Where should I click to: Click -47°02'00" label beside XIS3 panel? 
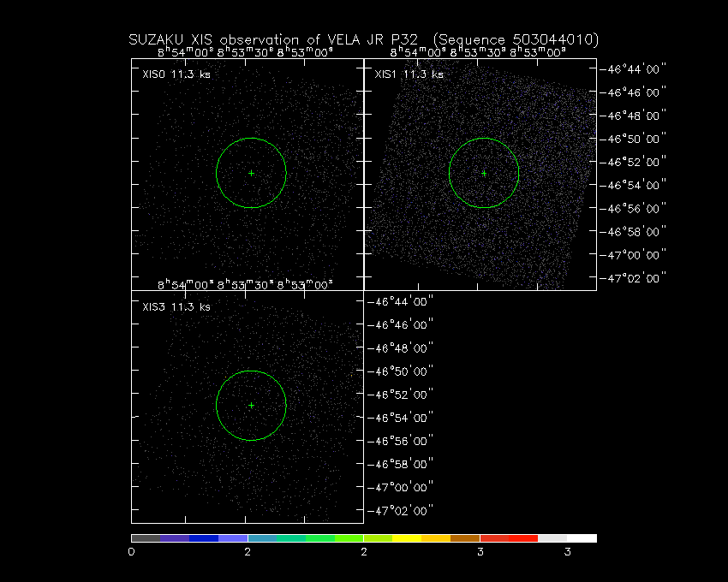pos(400,510)
